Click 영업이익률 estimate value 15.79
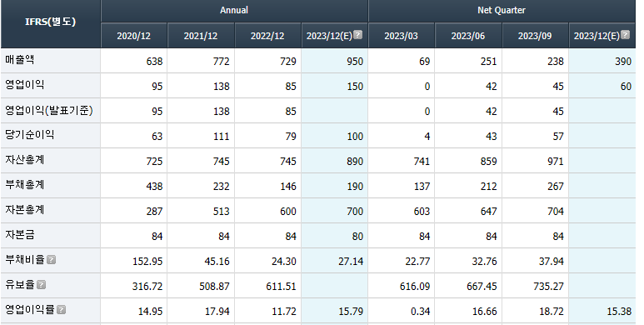Image resolution: width=644 pixels, height=325 pixels. 351,312
